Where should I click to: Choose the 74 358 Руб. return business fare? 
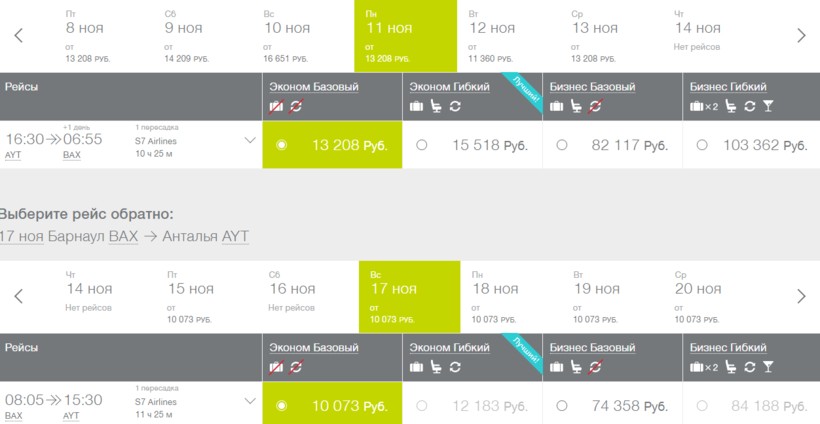point(562,406)
